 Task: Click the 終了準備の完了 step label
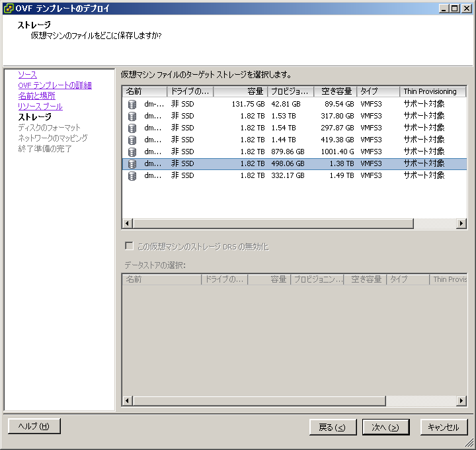pos(45,149)
